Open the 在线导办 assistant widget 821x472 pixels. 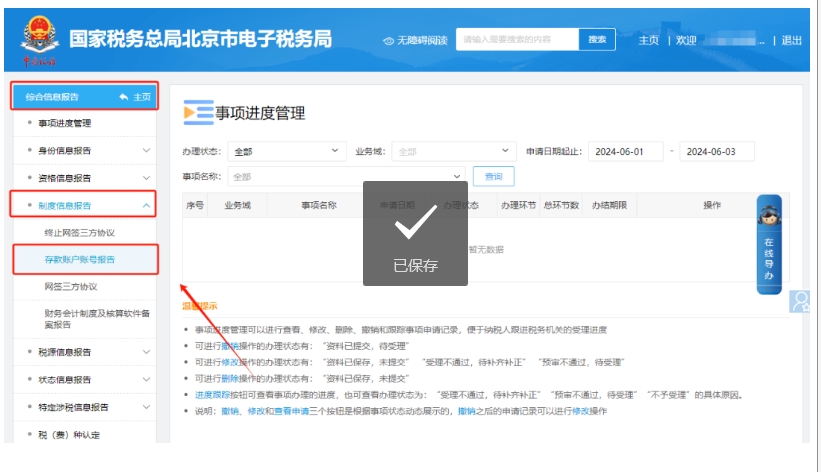coord(768,238)
